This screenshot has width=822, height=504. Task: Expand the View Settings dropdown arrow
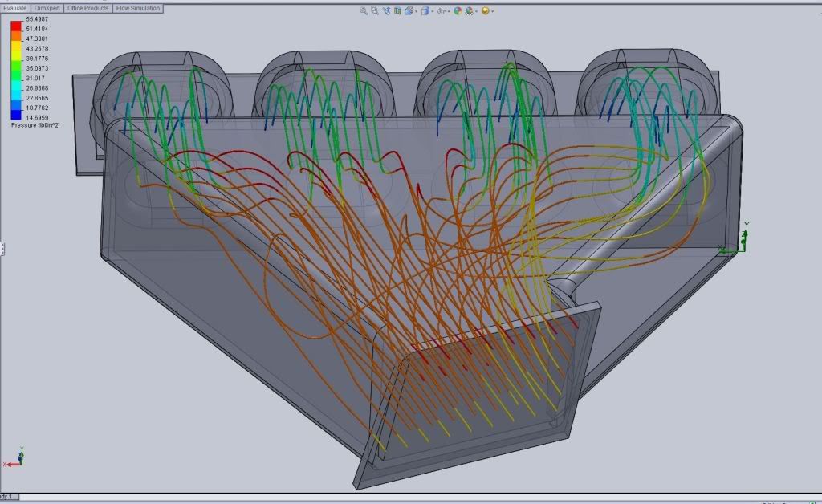[x=493, y=11]
